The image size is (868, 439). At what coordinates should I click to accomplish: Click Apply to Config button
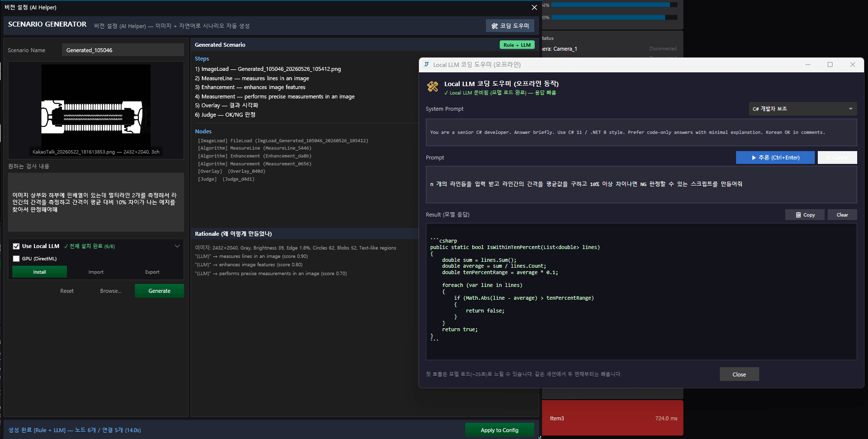500,430
